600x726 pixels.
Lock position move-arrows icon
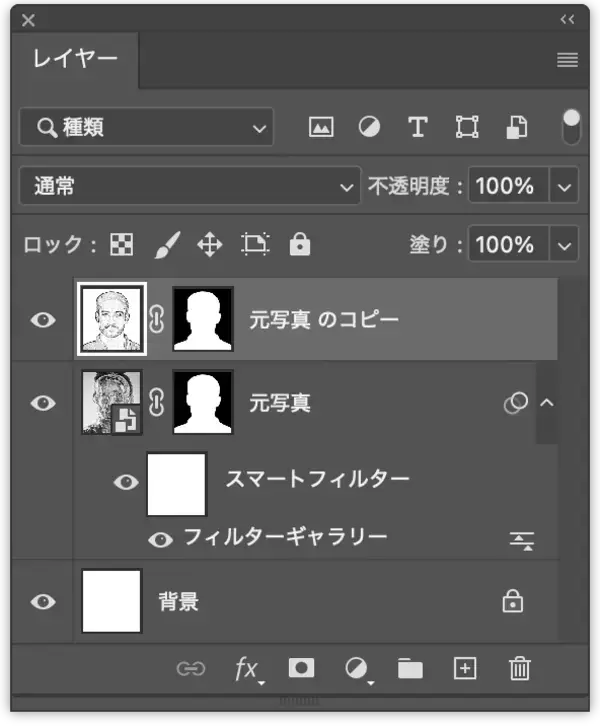210,244
